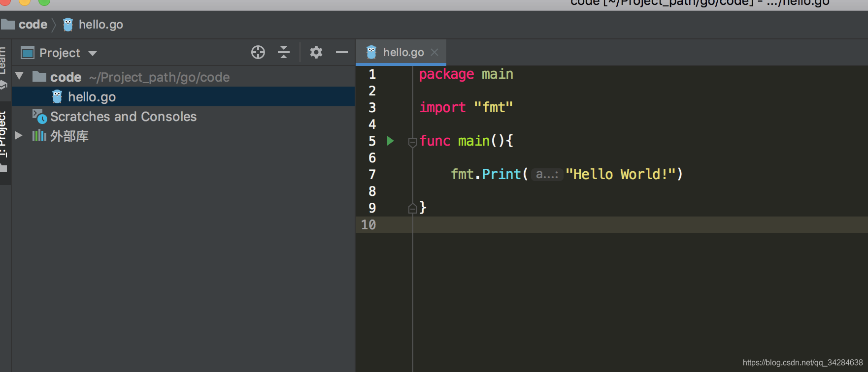This screenshot has width=868, height=372.
Task: Click the Collapse All icon in Project panel
Action: click(x=284, y=52)
